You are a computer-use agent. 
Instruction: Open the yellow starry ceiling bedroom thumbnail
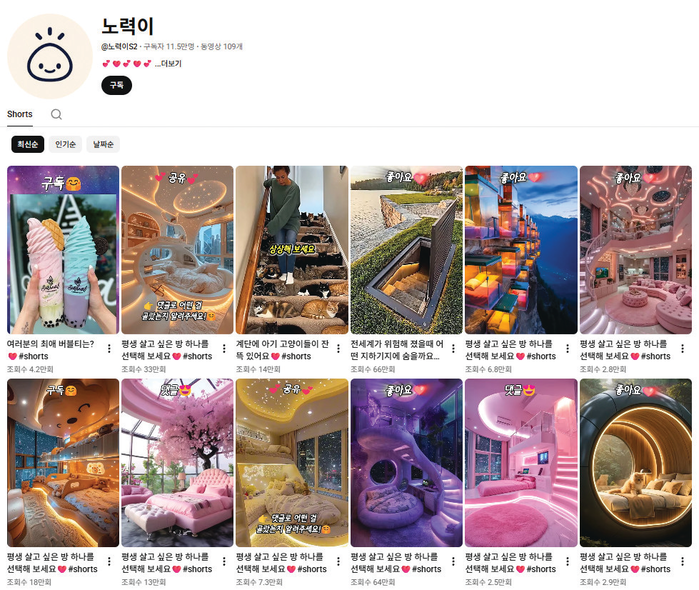[x=292, y=463]
